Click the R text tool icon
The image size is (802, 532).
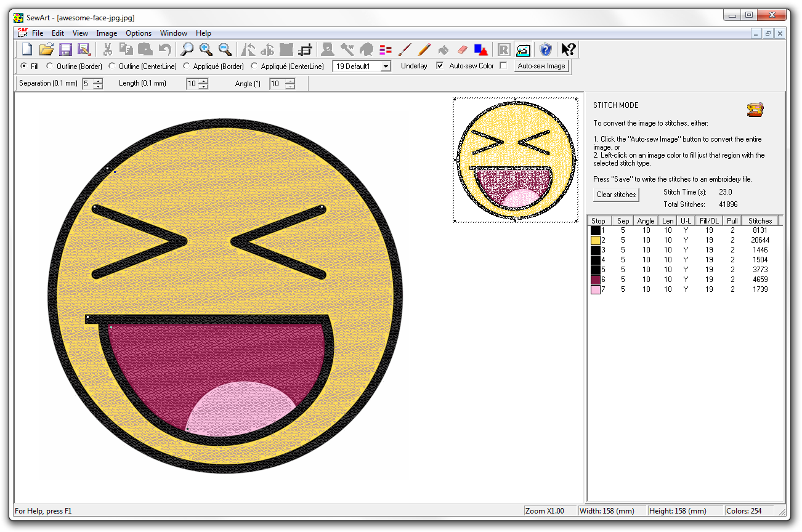[504, 49]
